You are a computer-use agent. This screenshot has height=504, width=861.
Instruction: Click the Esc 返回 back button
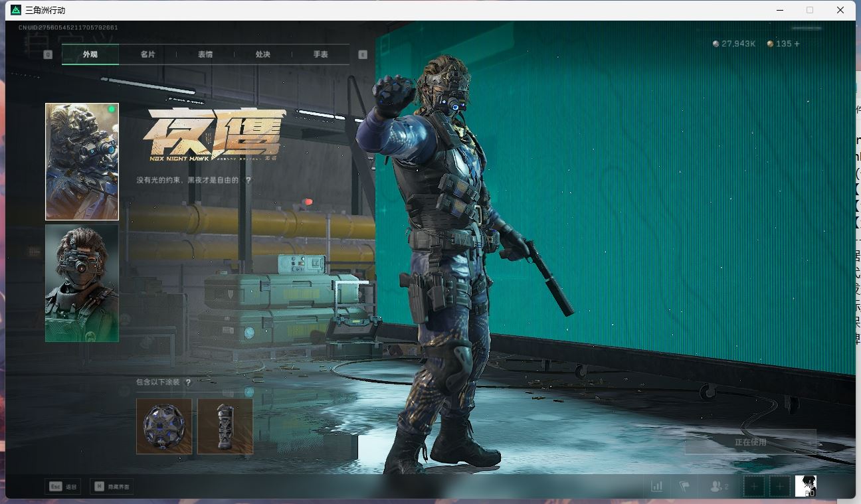(x=64, y=487)
